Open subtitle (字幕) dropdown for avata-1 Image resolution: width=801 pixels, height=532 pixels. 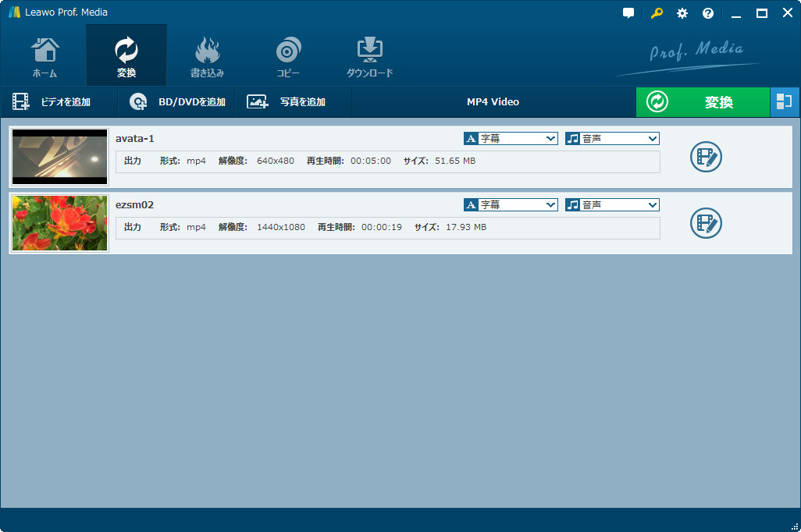511,138
